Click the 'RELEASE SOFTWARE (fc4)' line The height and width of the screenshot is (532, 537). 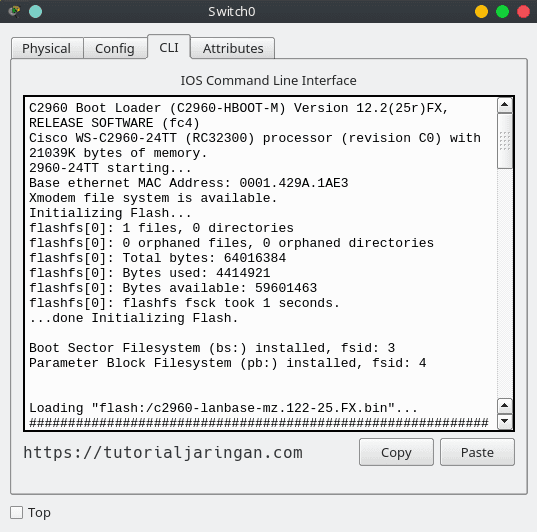(x=114, y=123)
